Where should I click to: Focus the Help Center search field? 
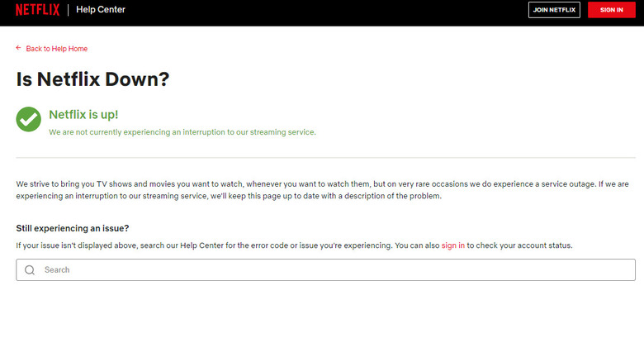[325, 270]
